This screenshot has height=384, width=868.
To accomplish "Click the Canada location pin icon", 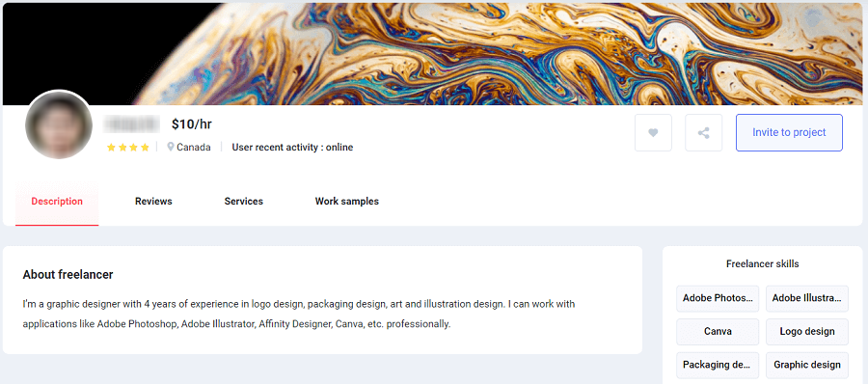I will [171, 147].
